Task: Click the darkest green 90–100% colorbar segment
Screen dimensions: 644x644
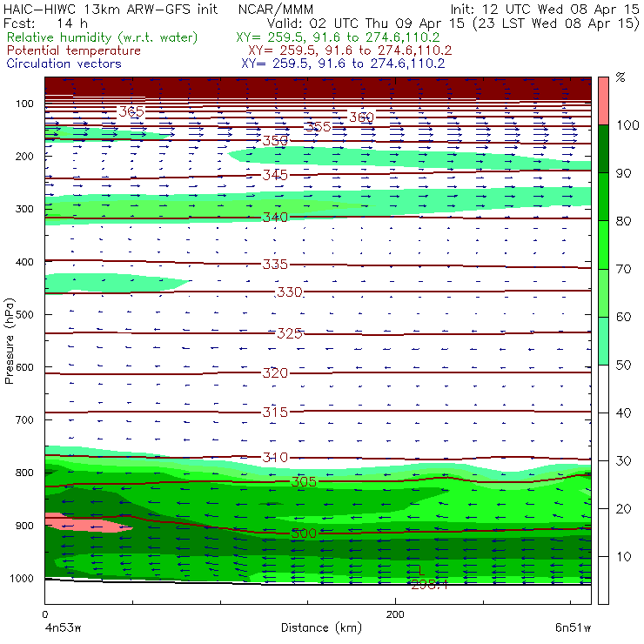Action: [603, 149]
